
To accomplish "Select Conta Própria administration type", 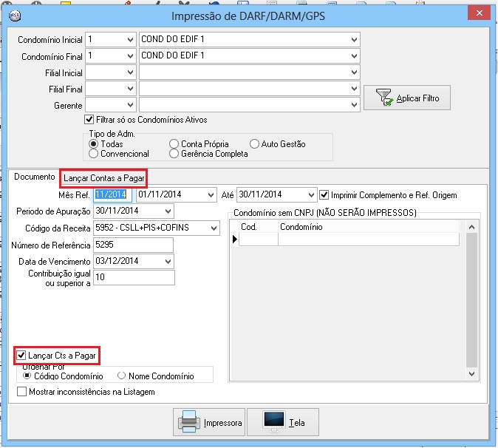I will point(174,144).
